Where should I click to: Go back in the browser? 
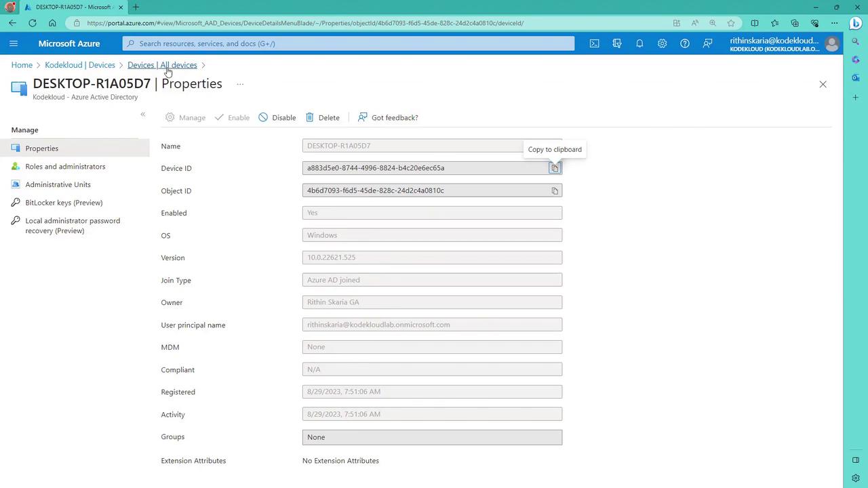(x=12, y=23)
